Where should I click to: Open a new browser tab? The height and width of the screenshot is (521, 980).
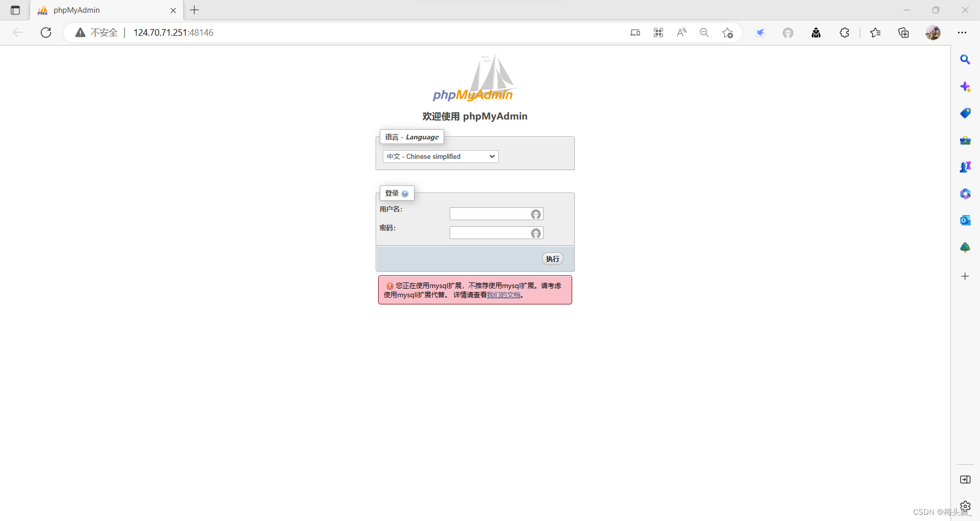click(194, 10)
